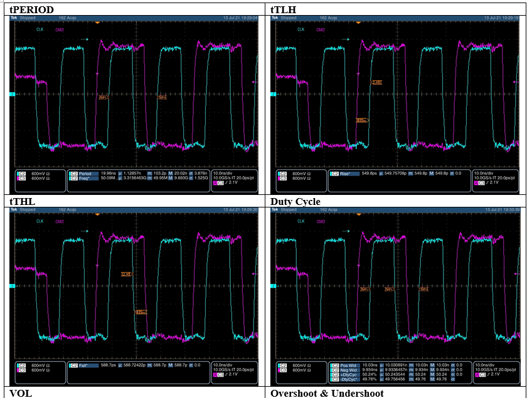
Task: Click the orange trigger position marker in tPERIOD capture
Action: [x=97, y=23]
